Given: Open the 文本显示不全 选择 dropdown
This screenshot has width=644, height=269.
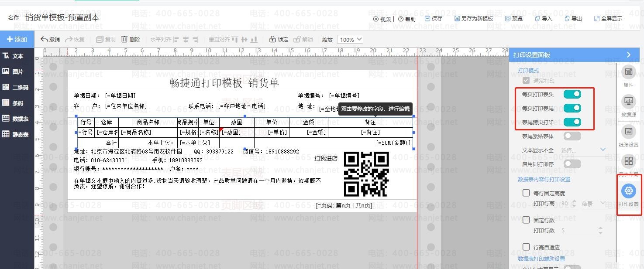Looking at the screenshot, I should 583,150.
